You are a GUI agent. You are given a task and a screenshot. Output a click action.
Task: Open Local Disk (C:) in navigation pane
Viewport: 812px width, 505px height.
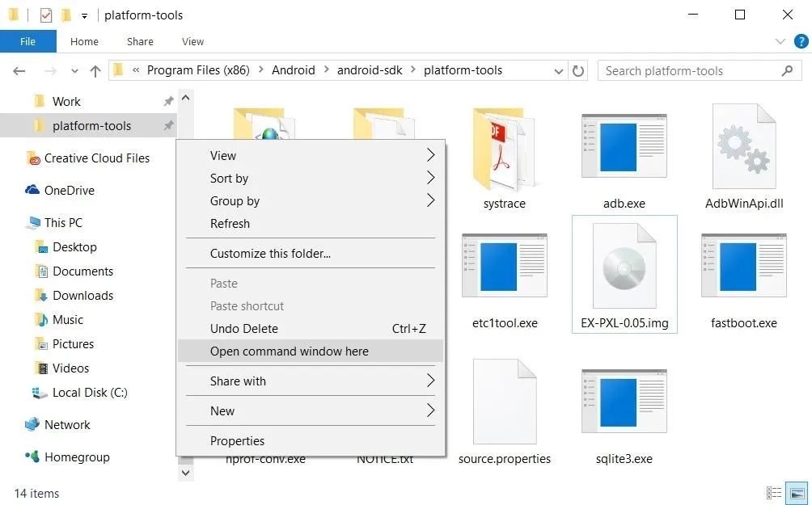click(90, 393)
